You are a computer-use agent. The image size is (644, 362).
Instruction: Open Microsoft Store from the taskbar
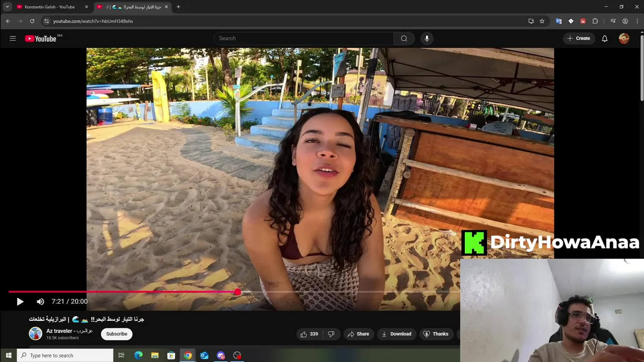pyautogui.click(x=171, y=355)
